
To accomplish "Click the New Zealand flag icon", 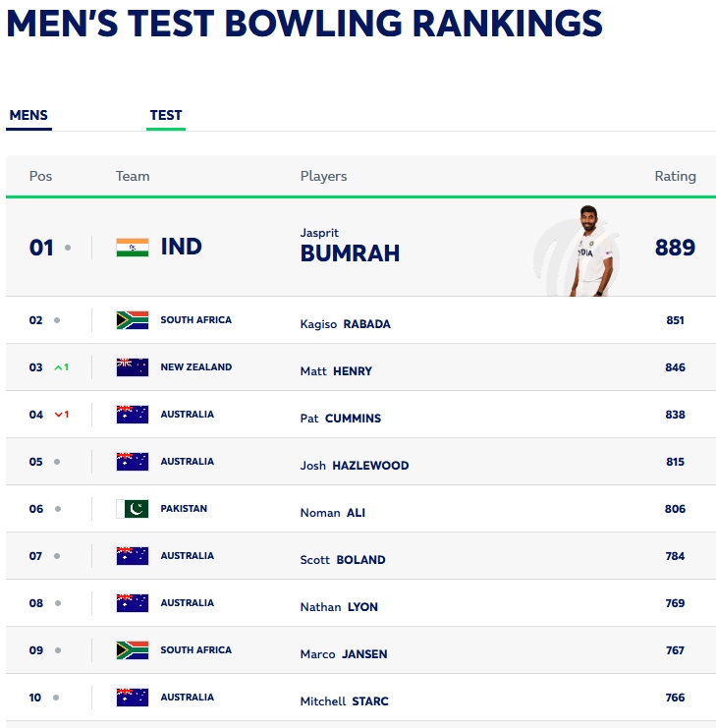I will pyautogui.click(x=132, y=367).
